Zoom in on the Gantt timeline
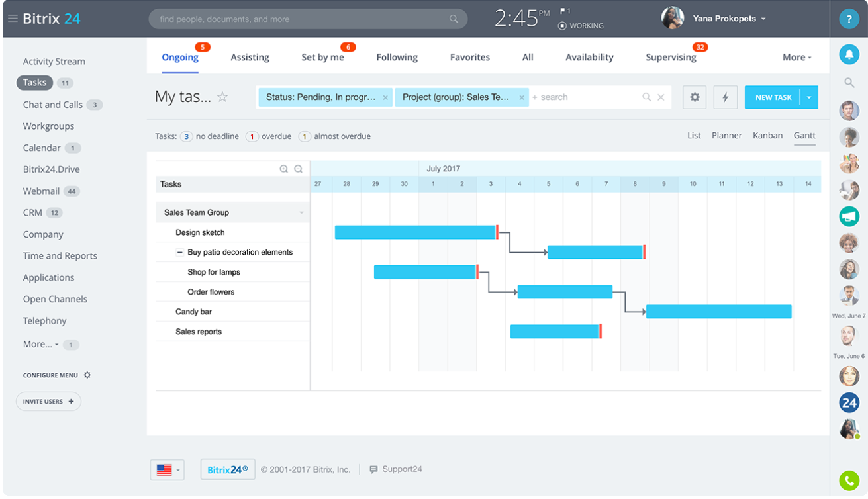 pyautogui.click(x=285, y=169)
